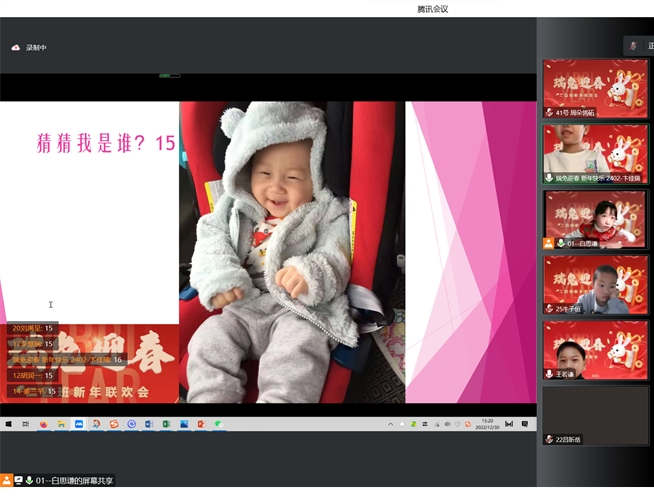Select the green-bordered active speaker video tile
Image resolution: width=654 pixels, height=504 pixels.
tap(595, 154)
